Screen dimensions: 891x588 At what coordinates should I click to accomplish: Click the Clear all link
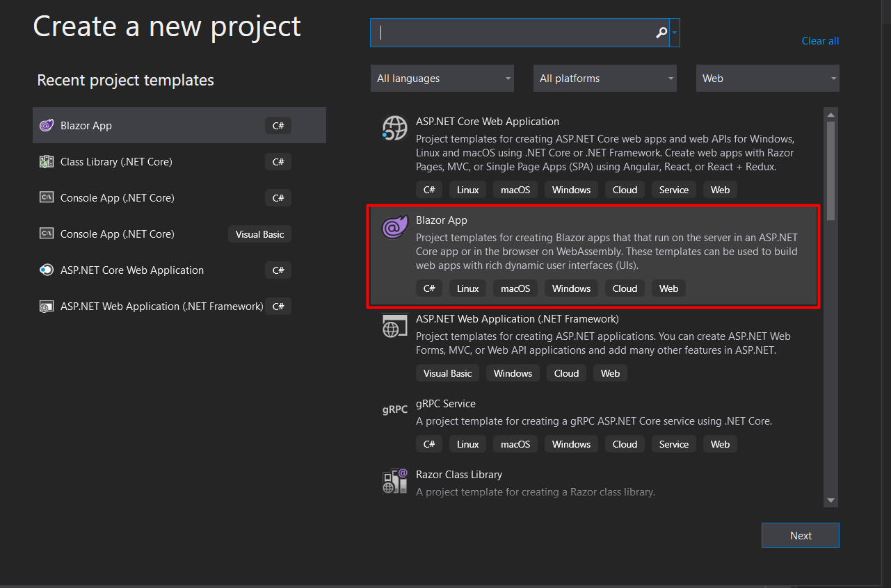coord(819,40)
